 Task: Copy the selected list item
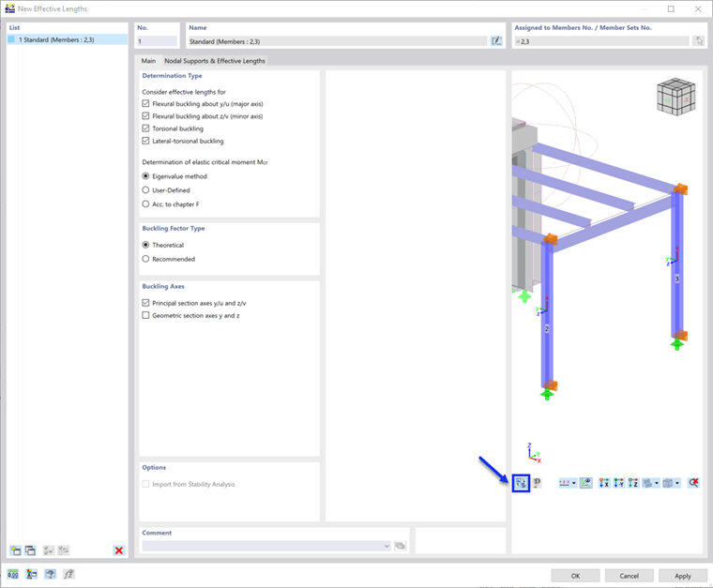[x=30, y=550]
